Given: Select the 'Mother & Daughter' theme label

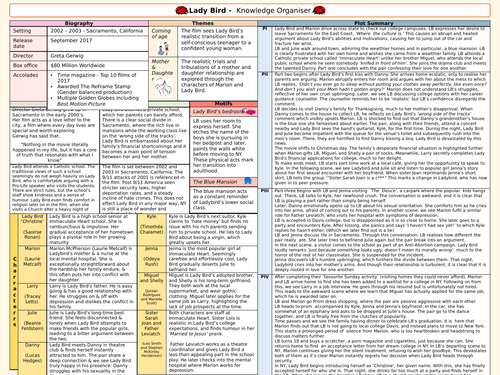Looking at the screenshot, I should [162, 70].
